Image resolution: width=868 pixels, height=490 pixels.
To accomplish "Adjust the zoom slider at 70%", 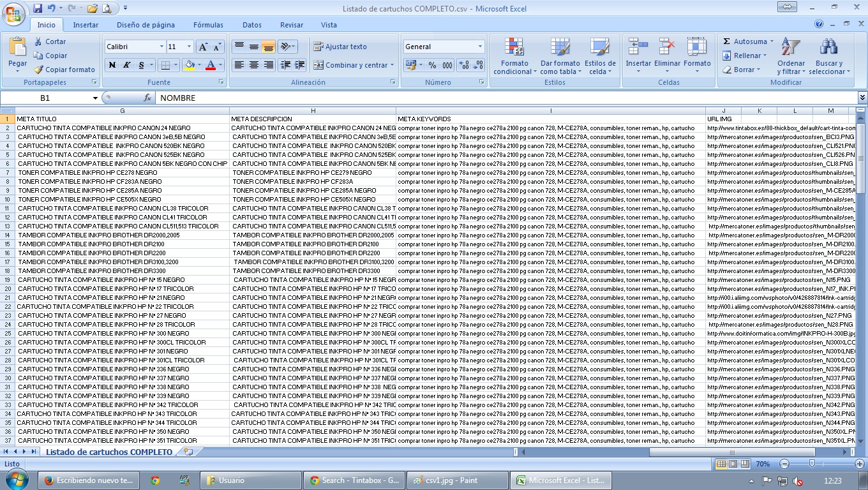I will 812,464.
